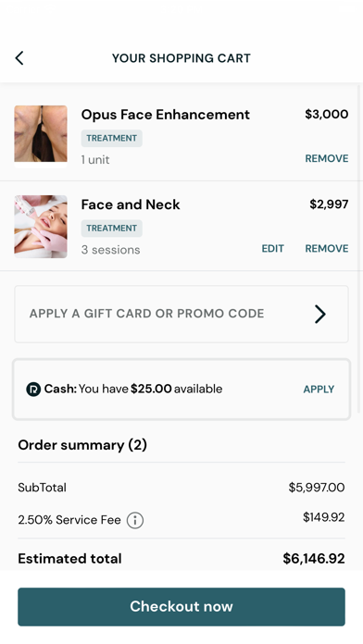This screenshot has height=644, width=363.
Task: Click the service fee info icon
Action: pyautogui.click(x=135, y=520)
